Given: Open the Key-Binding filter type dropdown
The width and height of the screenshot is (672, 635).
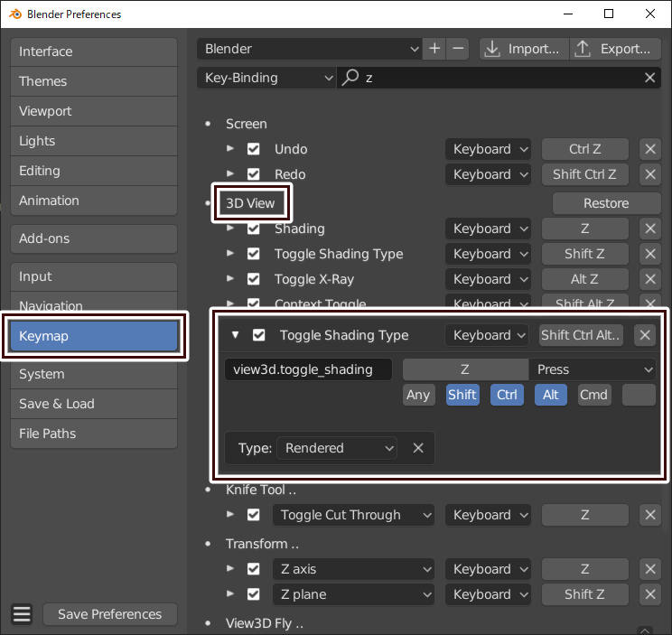Looking at the screenshot, I should [266, 78].
